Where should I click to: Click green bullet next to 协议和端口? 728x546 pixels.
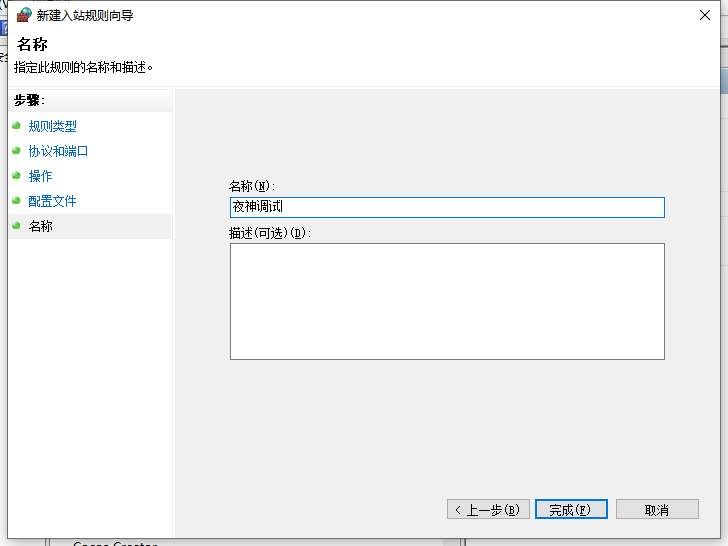click(x=16, y=151)
